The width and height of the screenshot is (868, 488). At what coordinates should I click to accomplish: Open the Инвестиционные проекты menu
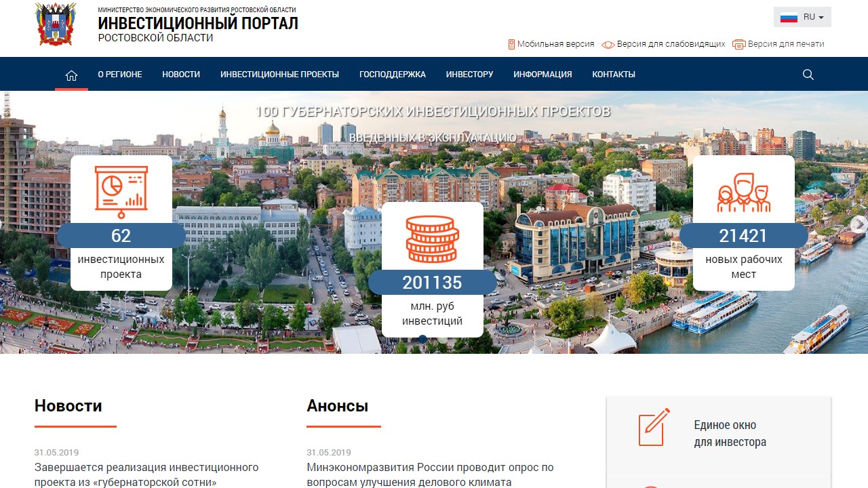[279, 75]
